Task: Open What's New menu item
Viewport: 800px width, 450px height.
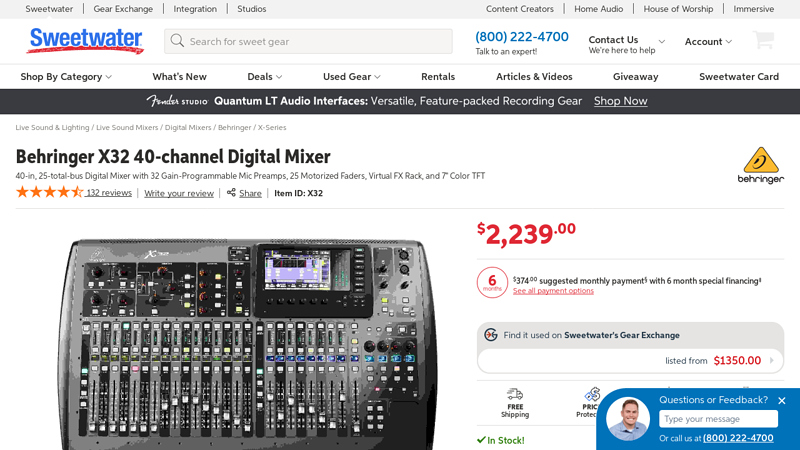Action: 180,77
